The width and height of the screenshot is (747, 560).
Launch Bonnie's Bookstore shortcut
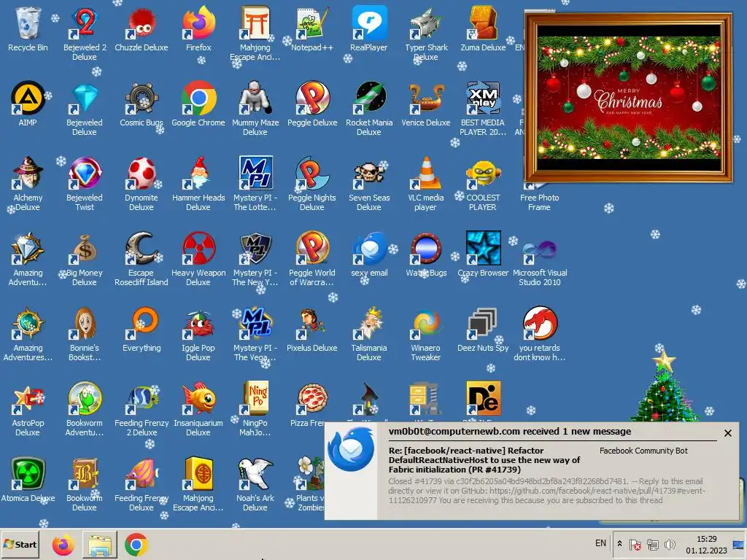pyautogui.click(x=85, y=323)
